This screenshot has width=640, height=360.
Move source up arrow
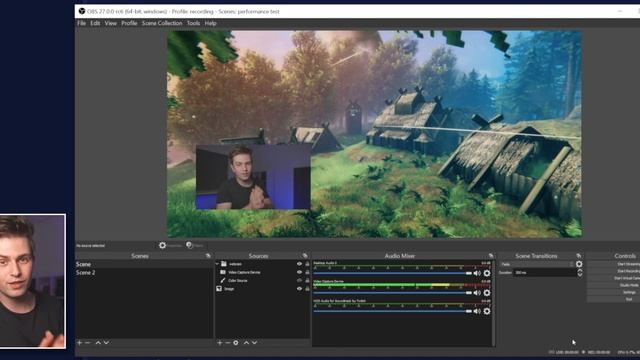tap(246, 343)
